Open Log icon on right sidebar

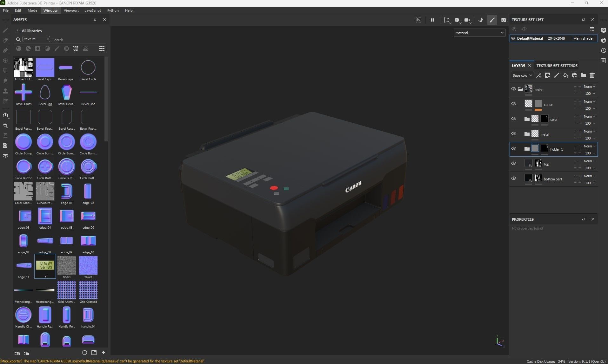tap(603, 61)
